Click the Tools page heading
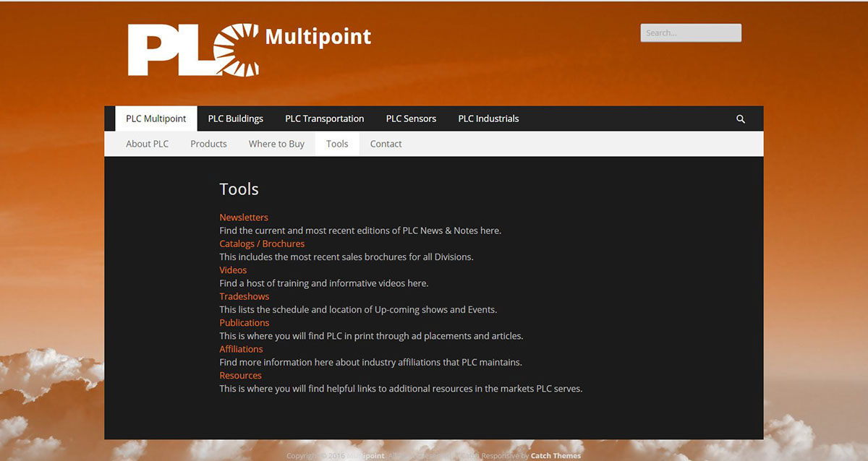This screenshot has width=868, height=461. click(239, 189)
